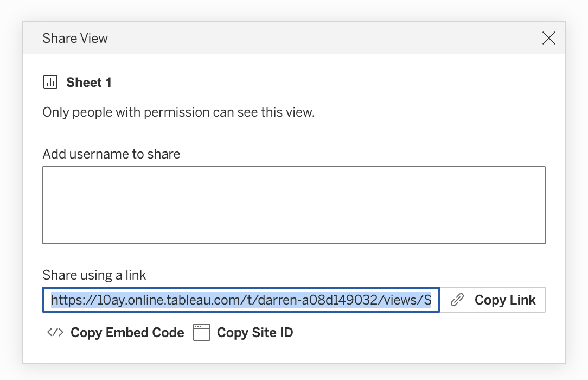Click the permission notice text
The height and width of the screenshot is (380, 588).
pos(178,112)
